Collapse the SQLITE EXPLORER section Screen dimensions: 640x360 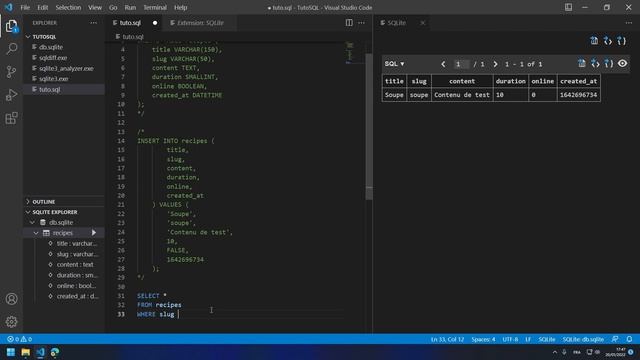[x=28, y=212]
